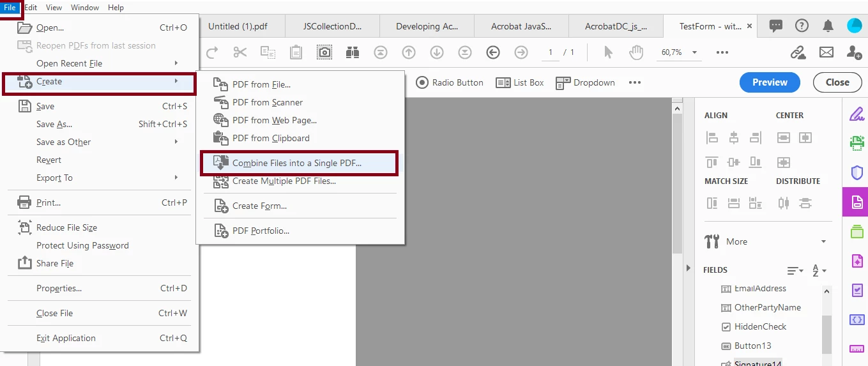Open the Protect shield sidebar icon

(x=857, y=173)
